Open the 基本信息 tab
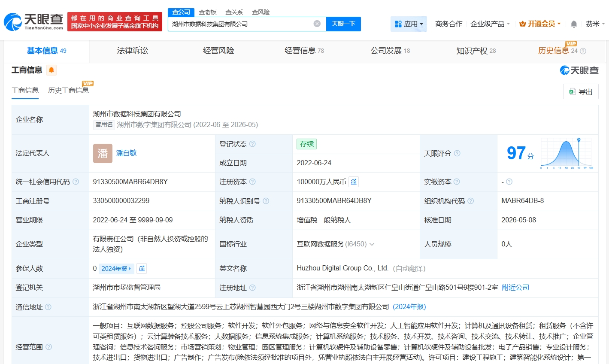 click(x=46, y=51)
